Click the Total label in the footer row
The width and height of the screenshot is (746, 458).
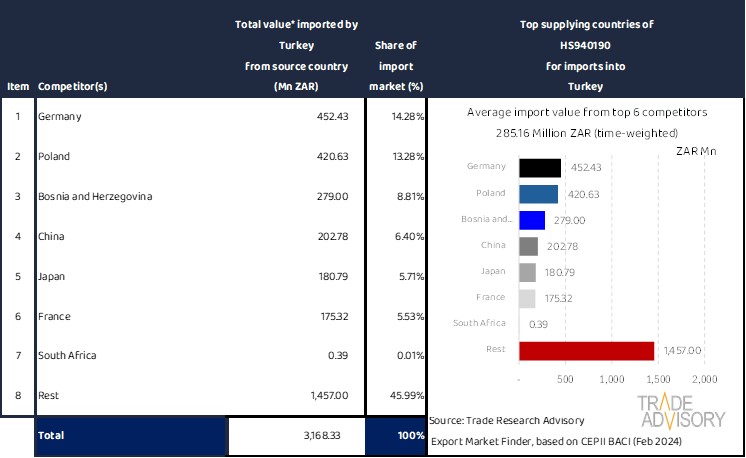(x=50, y=436)
